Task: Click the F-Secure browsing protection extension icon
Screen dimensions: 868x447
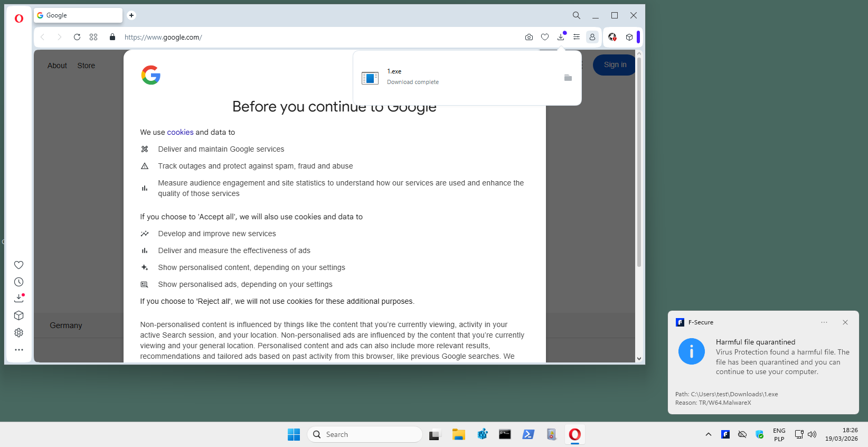Action: pos(612,37)
